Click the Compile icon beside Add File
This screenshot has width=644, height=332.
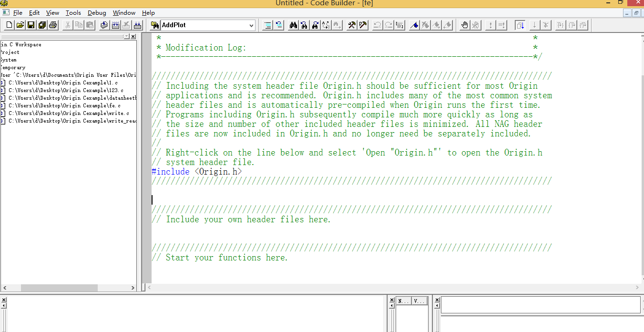(x=115, y=25)
